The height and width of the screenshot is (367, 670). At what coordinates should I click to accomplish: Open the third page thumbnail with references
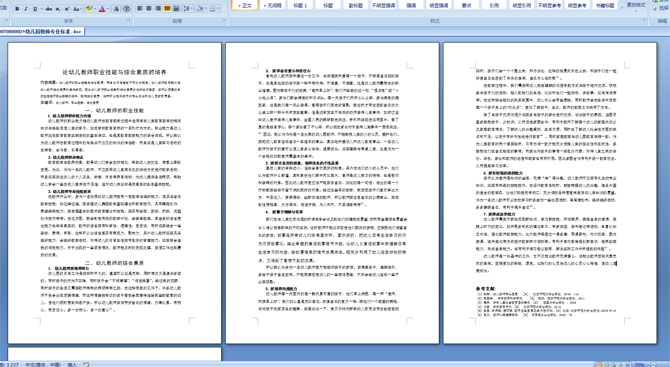(x=550, y=193)
